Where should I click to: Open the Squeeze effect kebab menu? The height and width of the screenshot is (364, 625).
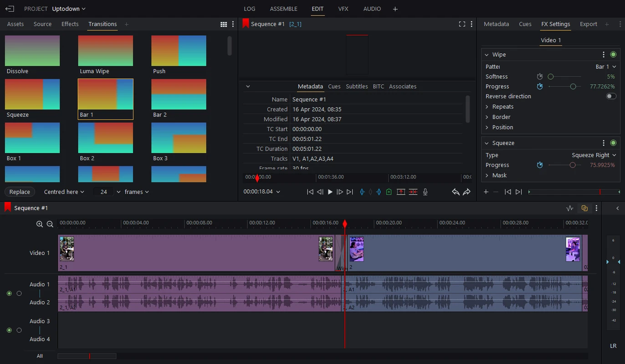coord(604,143)
